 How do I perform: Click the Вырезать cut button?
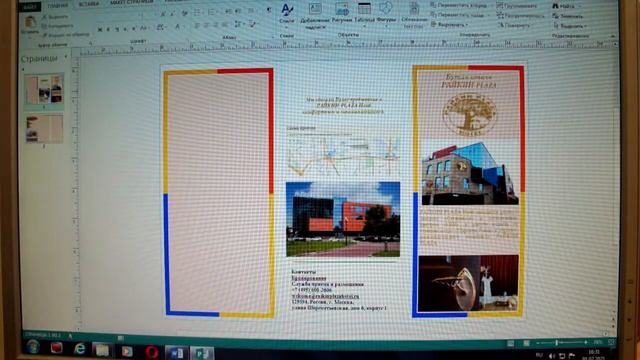point(55,17)
